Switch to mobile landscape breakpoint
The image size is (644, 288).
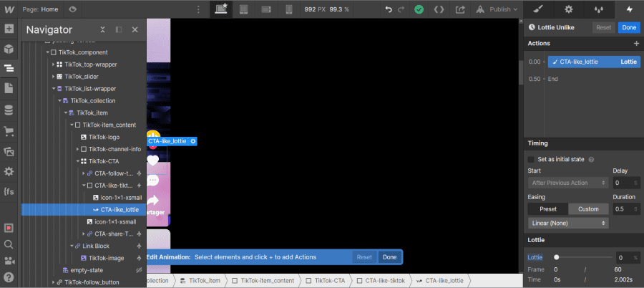click(266, 9)
